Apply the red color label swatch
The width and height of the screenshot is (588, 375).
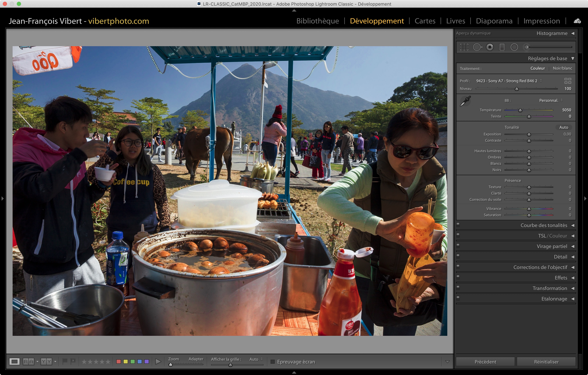tap(119, 362)
